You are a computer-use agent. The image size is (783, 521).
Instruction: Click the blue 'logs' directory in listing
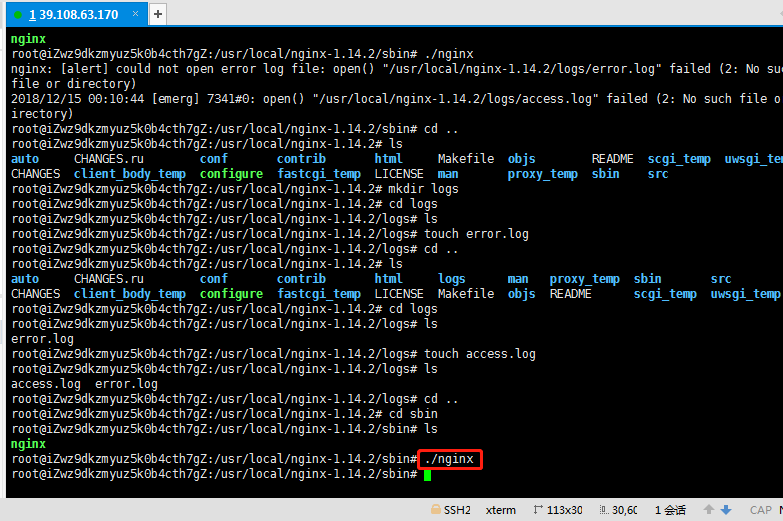[x=451, y=279]
